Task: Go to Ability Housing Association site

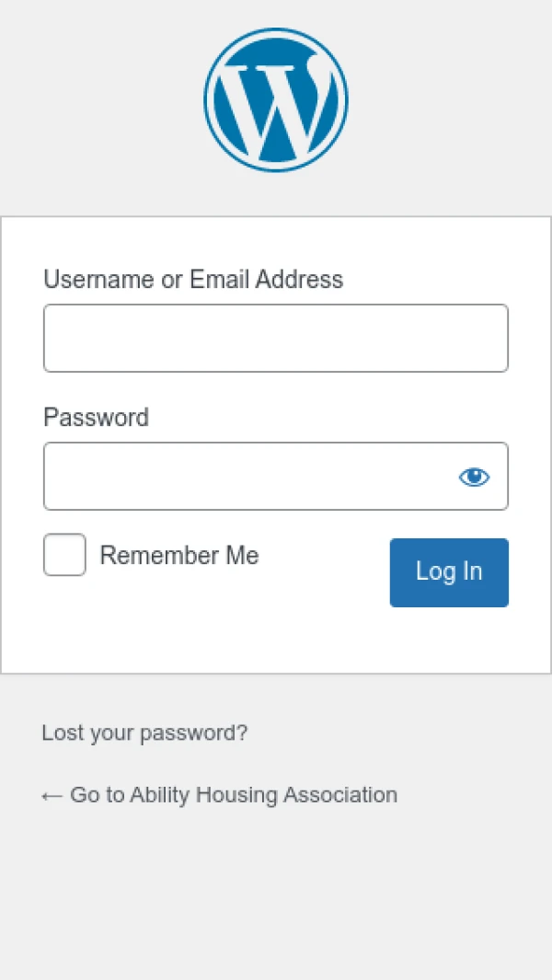Action: (x=219, y=794)
